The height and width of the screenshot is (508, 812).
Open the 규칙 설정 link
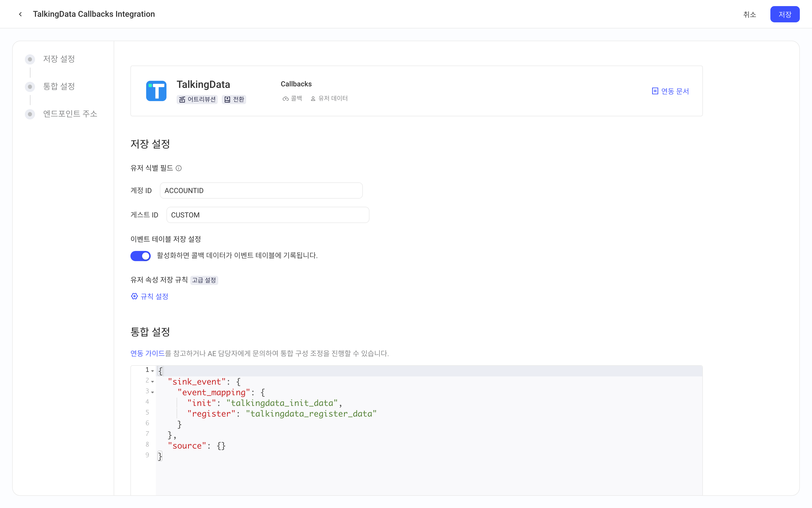(150, 296)
